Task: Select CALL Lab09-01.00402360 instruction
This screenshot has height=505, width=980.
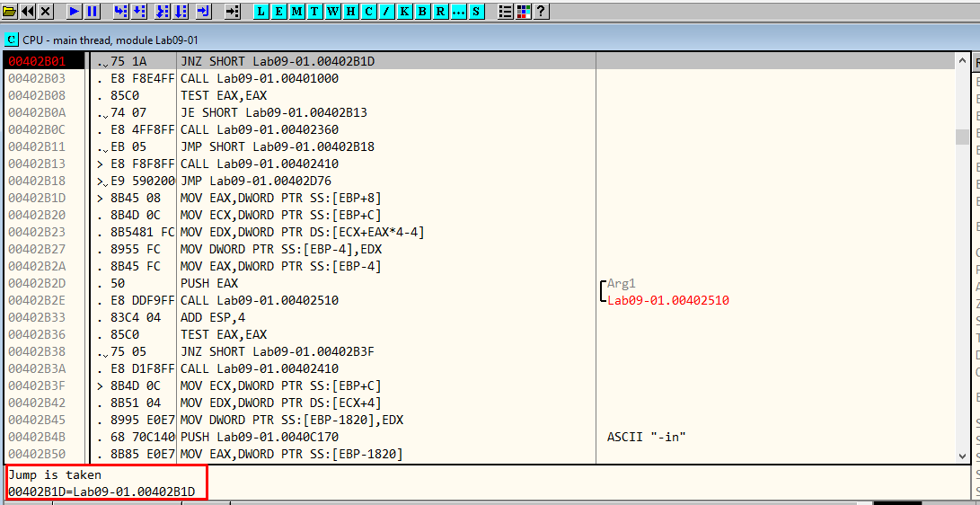Action: point(260,129)
